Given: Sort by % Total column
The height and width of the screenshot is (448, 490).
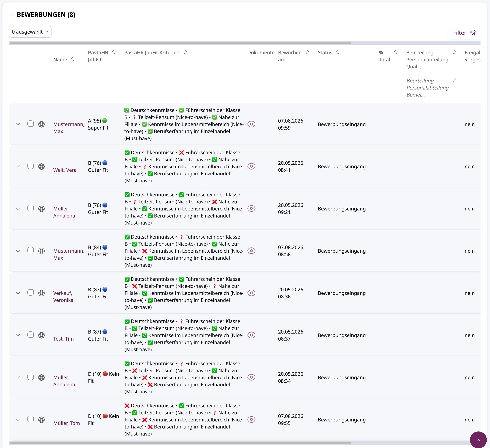Looking at the screenshot, I should [x=396, y=52].
